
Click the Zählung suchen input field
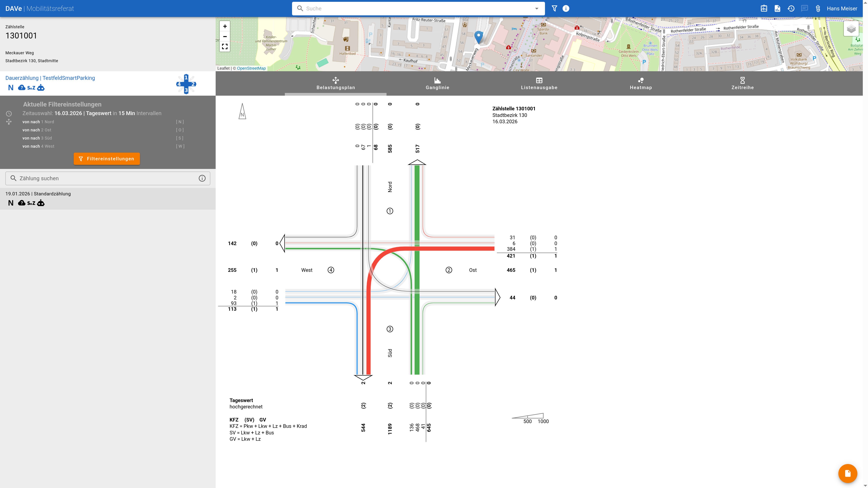(x=101, y=178)
